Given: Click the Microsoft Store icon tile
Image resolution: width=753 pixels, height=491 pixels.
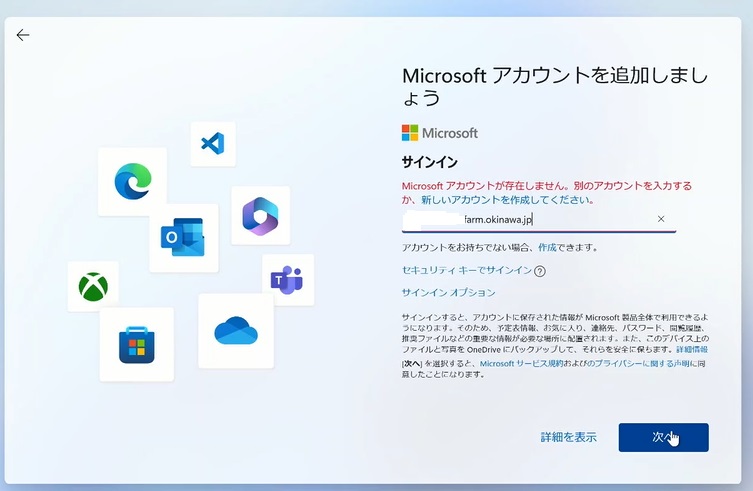Looking at the screenshot, I should click(137, 344).
